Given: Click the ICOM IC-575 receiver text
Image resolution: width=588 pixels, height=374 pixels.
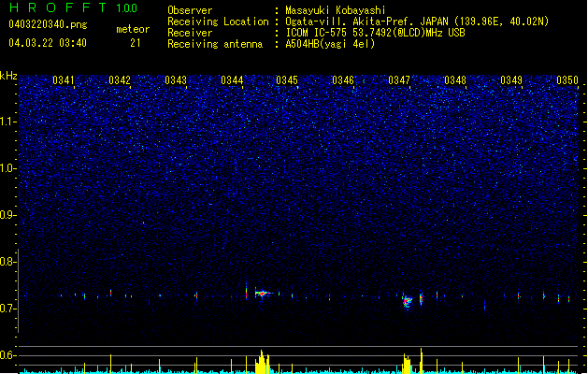Looking at the screenshot, I should pos(376,33).
